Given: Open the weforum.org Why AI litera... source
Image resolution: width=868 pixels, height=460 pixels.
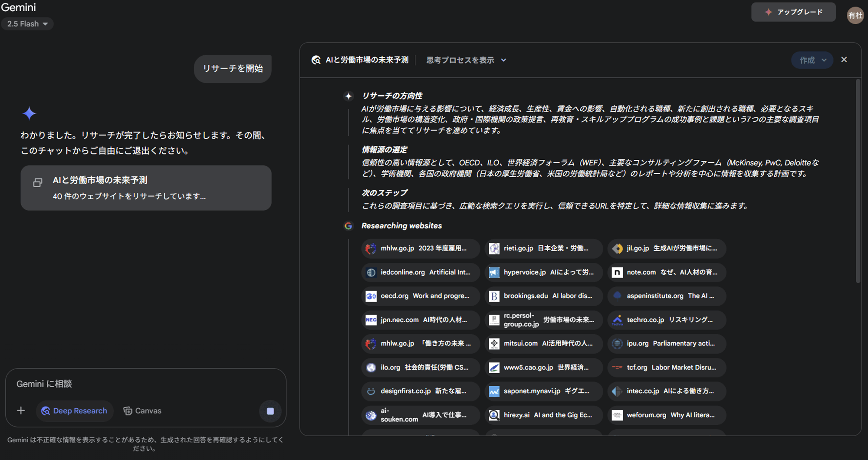Looking at the screenshot, I should coord(667,415).
